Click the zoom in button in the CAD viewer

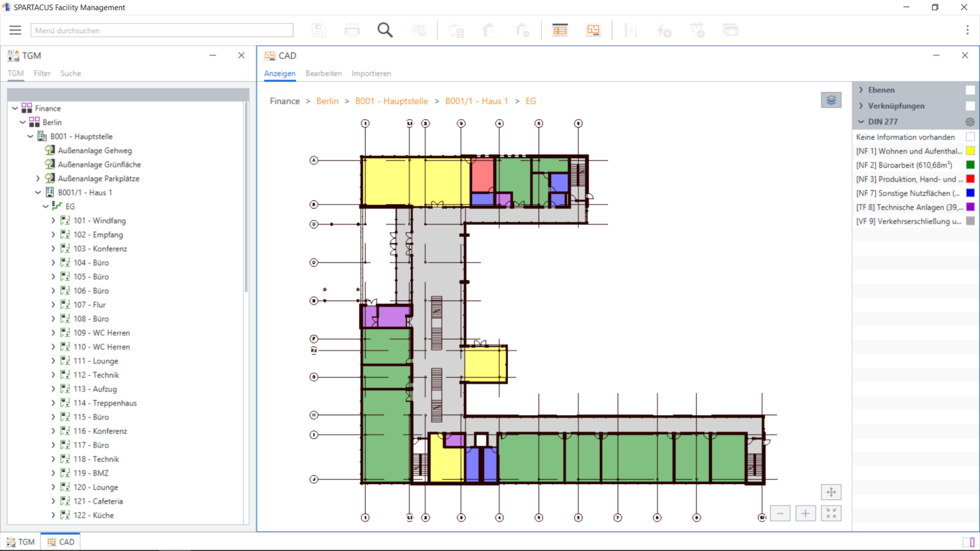(x=805, y=513)
